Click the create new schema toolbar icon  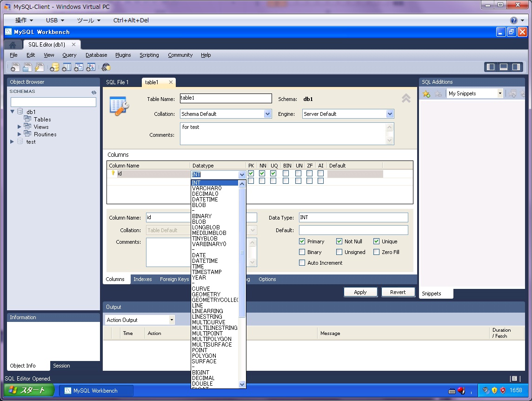(54, 67)
